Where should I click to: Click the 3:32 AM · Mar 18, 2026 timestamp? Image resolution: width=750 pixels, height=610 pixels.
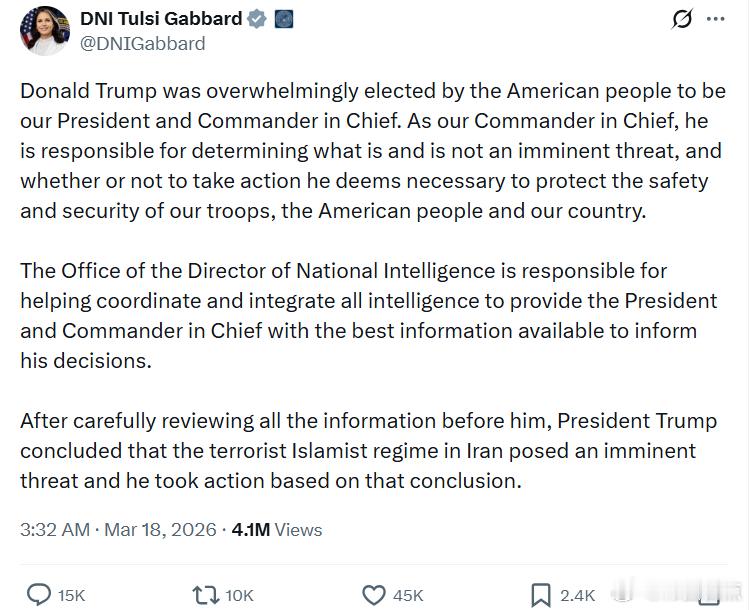[118, 529]
